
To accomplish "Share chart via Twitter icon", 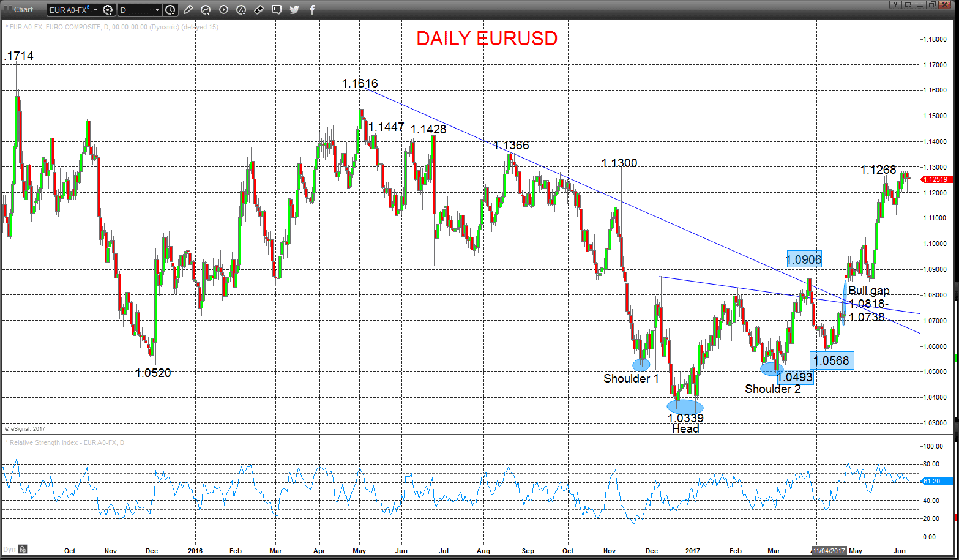I will point(294,10).
